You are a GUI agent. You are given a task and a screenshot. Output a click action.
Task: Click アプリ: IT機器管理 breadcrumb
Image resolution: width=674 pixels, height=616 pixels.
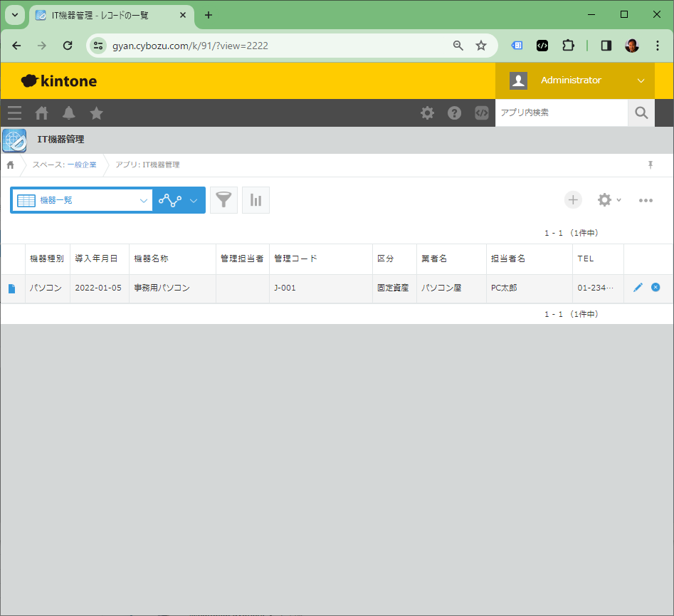(147, 165)
